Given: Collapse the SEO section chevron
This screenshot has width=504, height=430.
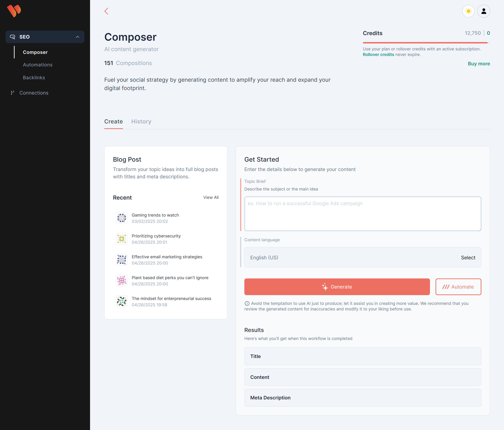Looking at the screenshot, I should click(77, 37).
